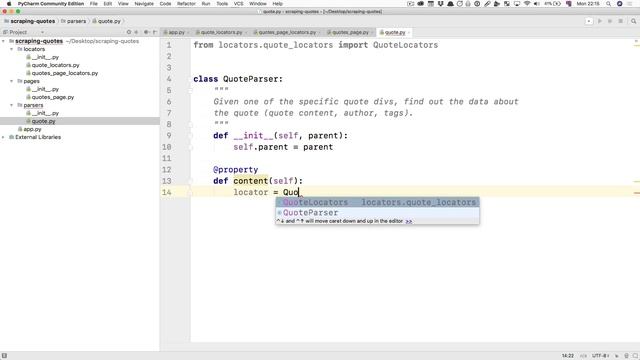This screenshot has width=640, height=360.
Task: Open Project panel settings gear
Action: (146, 32)
